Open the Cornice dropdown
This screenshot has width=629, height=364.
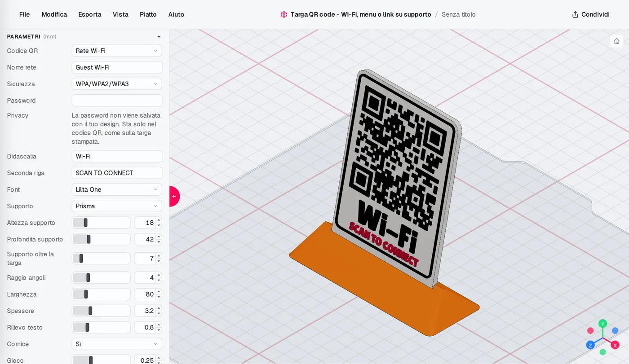click(x=117, y=344)
